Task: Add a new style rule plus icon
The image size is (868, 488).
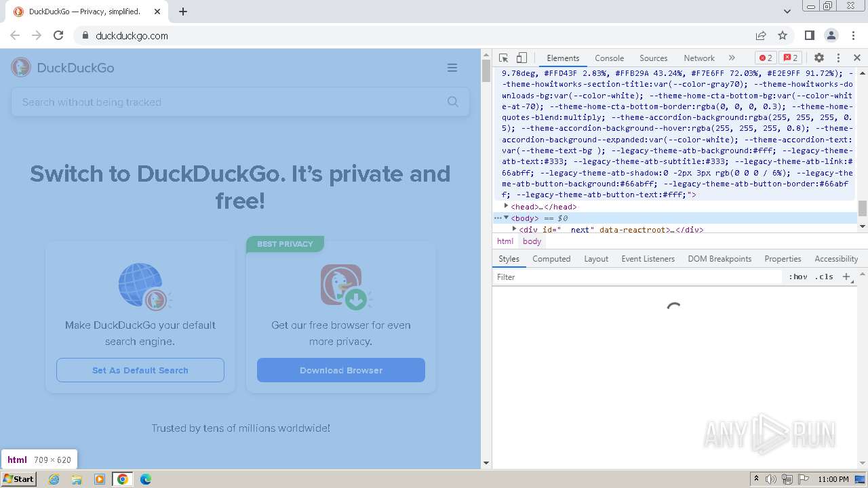Action: [846, 277]
